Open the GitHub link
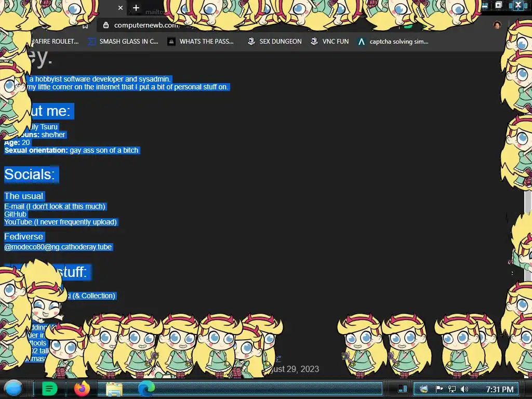This screenshot has height=399, width=532. (15, 214)
